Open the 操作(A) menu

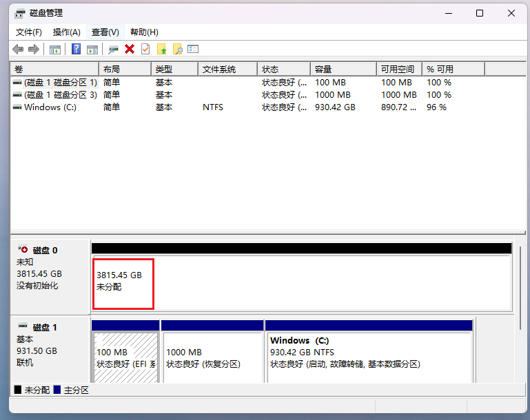click(x=67, y=32)
